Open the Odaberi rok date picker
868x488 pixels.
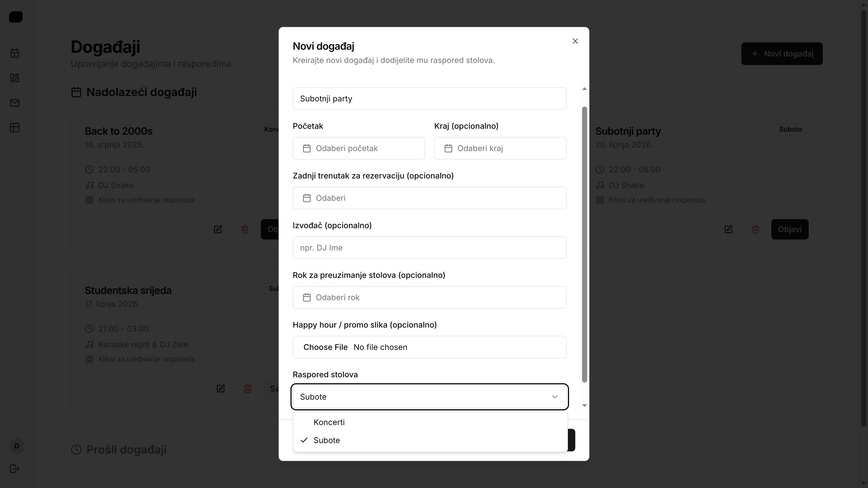429,297
